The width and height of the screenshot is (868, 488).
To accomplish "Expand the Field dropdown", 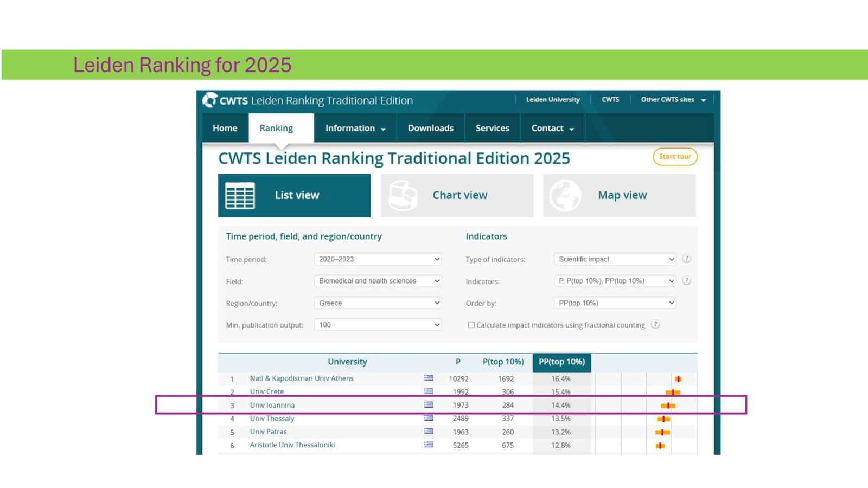I will coord(378,281).
